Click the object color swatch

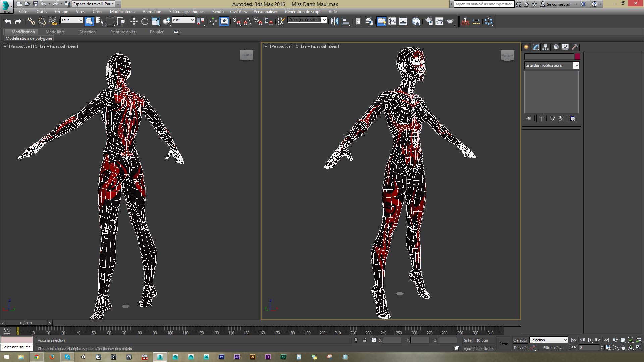pyautogui.click(x=577, y=56)
